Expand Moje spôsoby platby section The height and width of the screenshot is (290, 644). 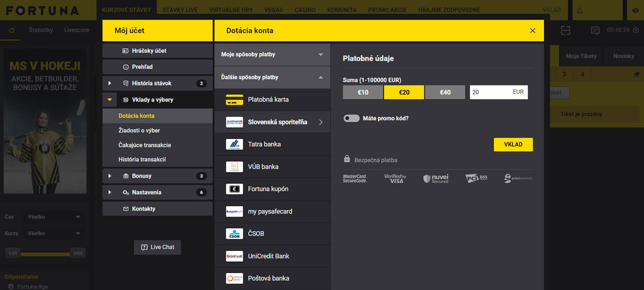(x=272, y=55)
